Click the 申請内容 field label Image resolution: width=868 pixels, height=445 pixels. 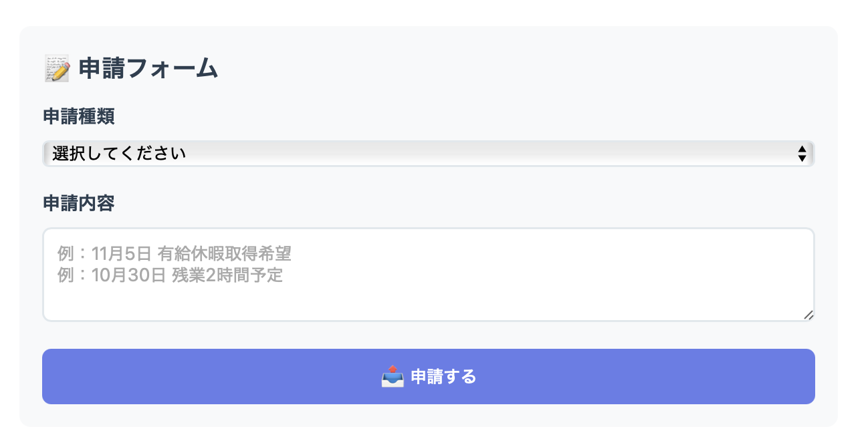pyautogui.click(x=78, y=204)
